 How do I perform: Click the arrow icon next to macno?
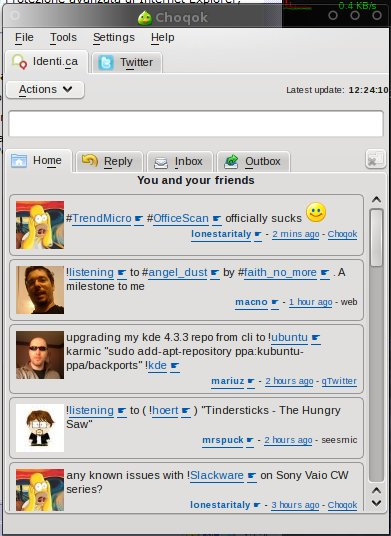tap(275, 303)
